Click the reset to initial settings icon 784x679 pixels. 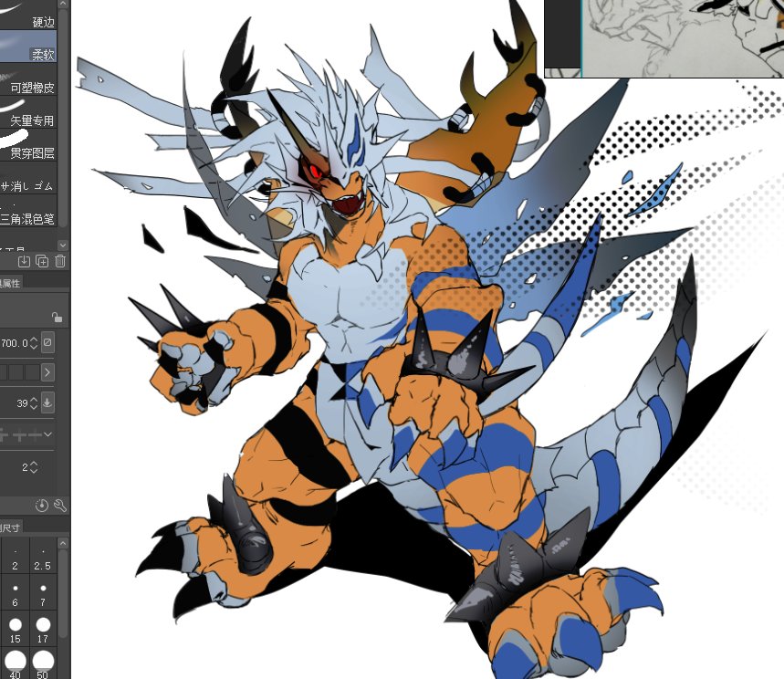pos(42,506)
